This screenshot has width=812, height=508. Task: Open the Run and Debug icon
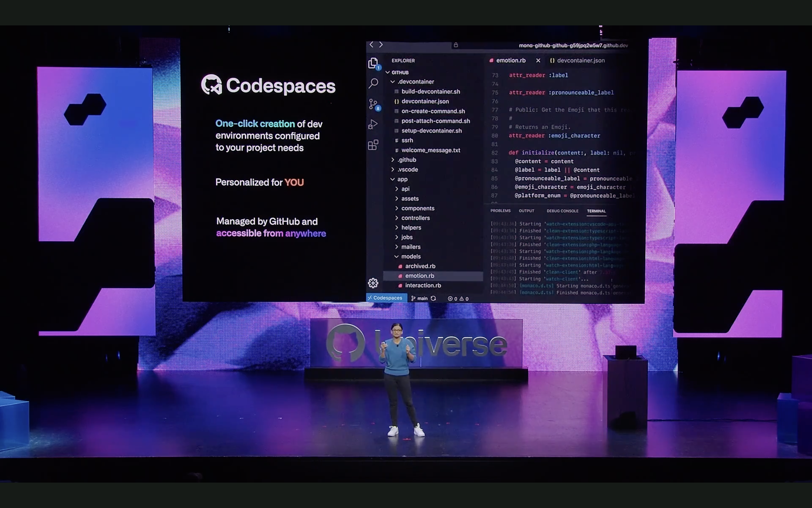373,124
